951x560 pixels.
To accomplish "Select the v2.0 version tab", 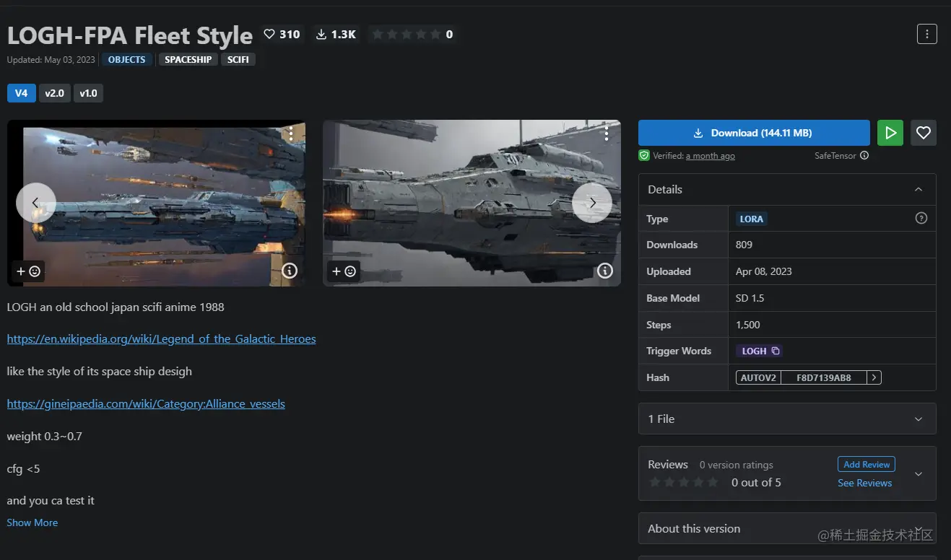I will pos(55,93).
